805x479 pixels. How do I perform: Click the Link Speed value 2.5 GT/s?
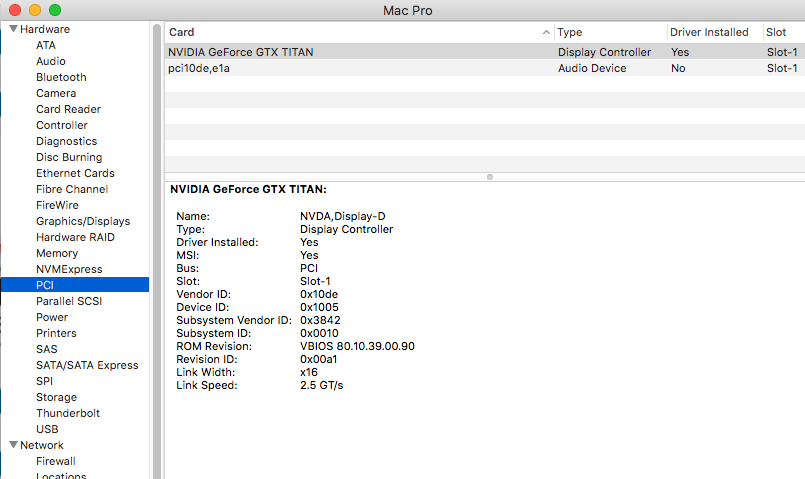(321, 385)
